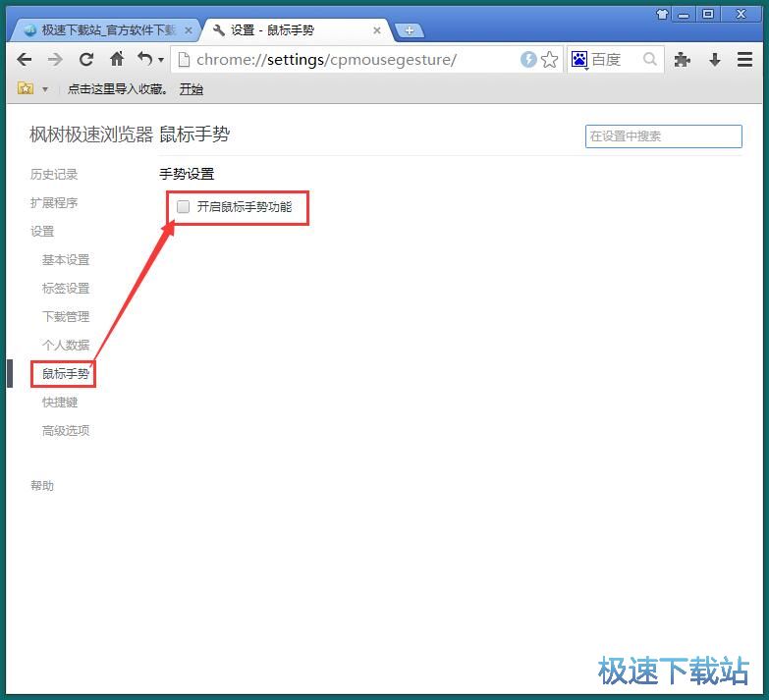Screen dimensions: 769x700
Task: Close the 设置 - 鼠标手势 tab
Action: point(377,30)
